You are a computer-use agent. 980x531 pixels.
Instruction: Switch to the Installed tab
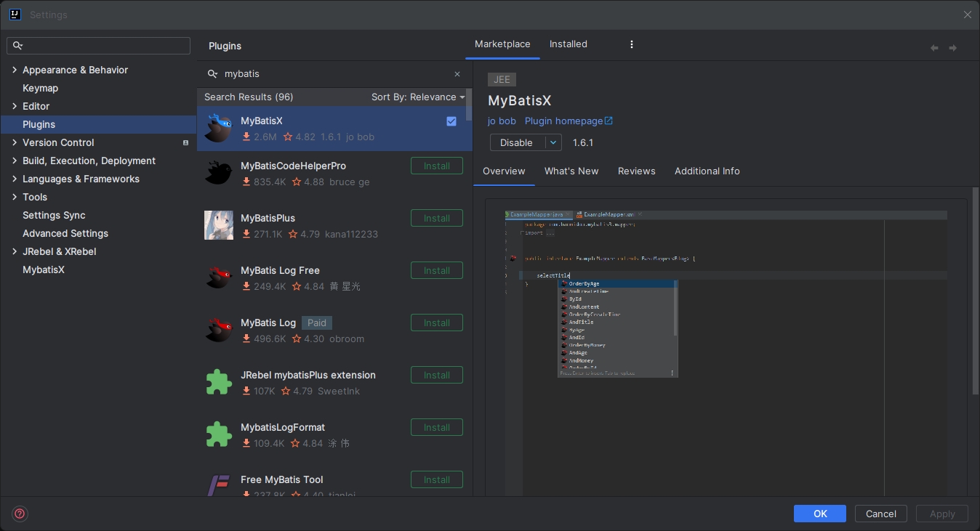click(x=569, y=44)
